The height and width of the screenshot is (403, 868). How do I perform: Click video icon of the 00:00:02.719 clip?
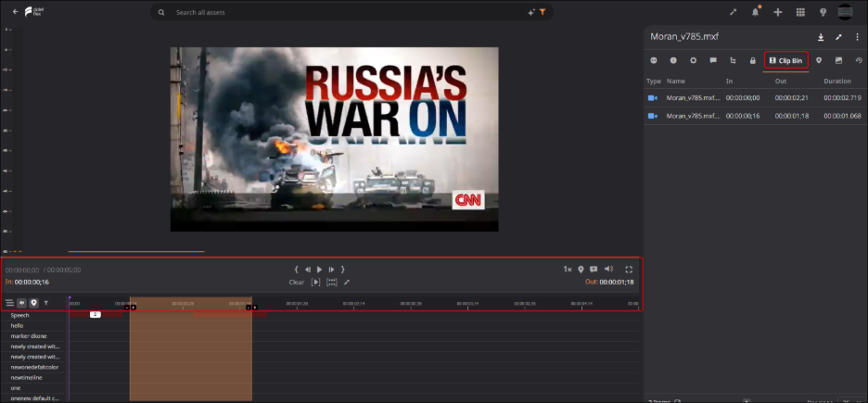(653, 98)
